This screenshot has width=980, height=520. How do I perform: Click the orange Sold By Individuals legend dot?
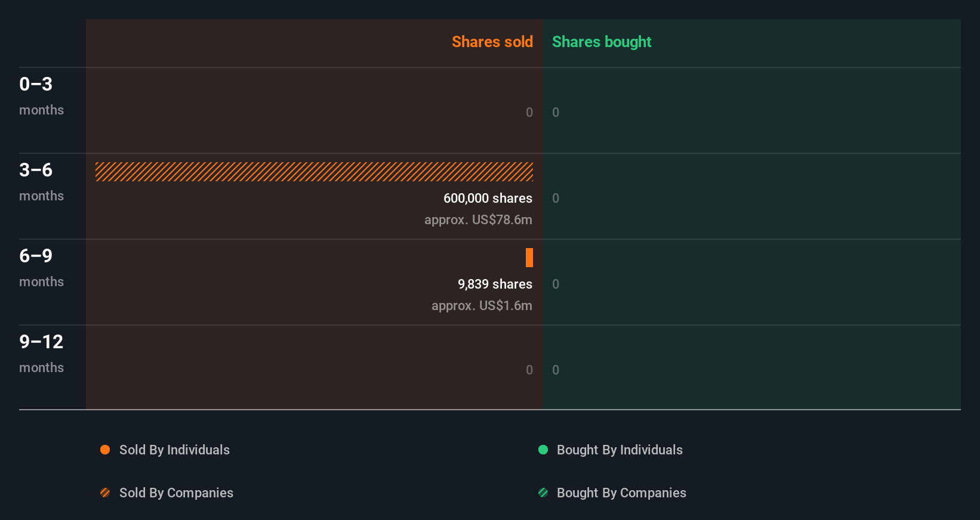pyautogui.click(x=105, y=450)
